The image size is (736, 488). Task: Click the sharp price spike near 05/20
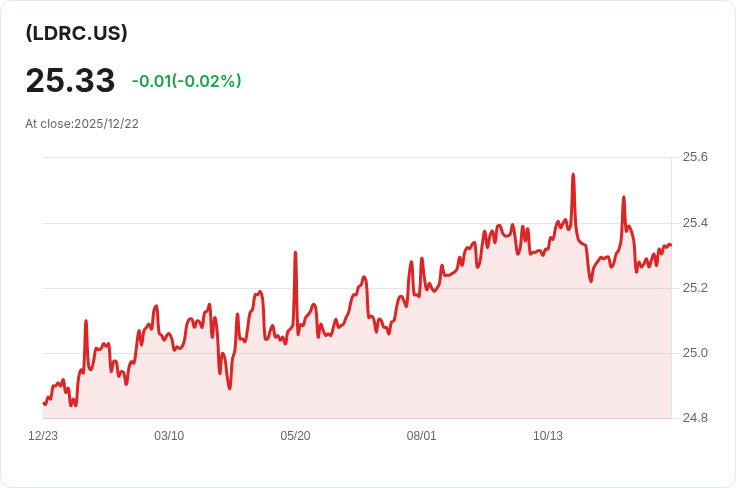click(x=295, y=253)
